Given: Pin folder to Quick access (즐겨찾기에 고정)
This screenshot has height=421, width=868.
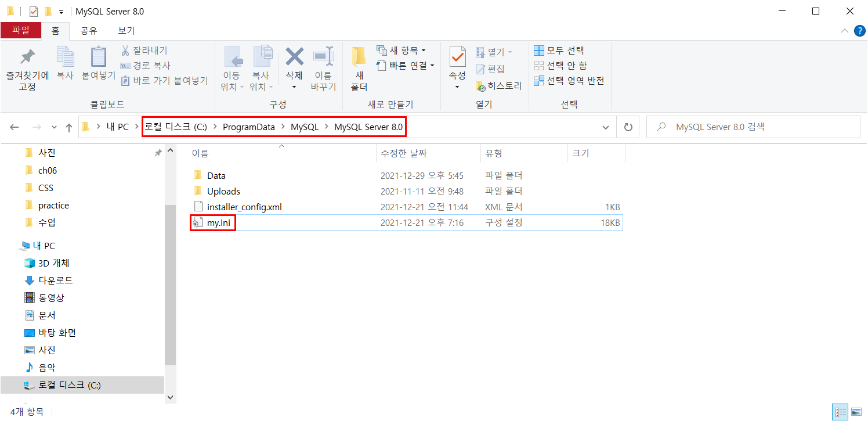Looking at the screenshot, I should click(27, 70).
